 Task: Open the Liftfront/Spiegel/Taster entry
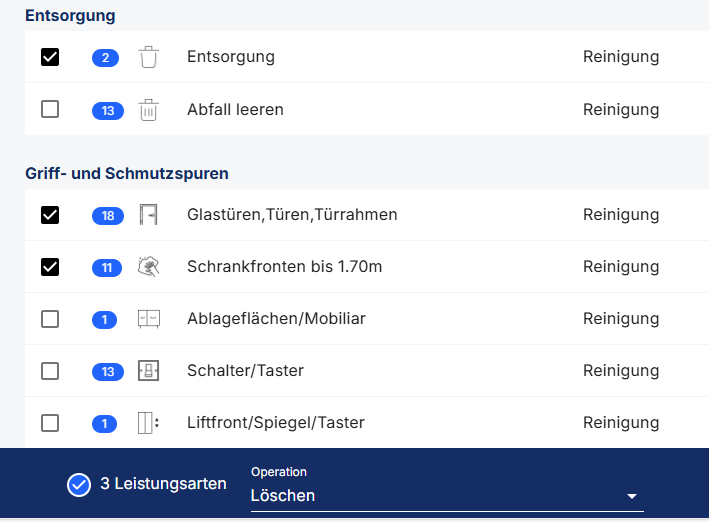coord(276,423)
